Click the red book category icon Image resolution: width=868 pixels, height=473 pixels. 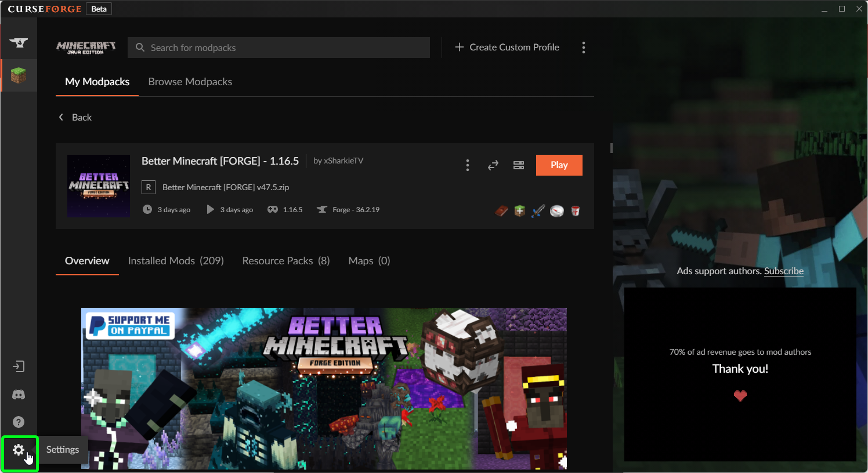click(501, 210)
